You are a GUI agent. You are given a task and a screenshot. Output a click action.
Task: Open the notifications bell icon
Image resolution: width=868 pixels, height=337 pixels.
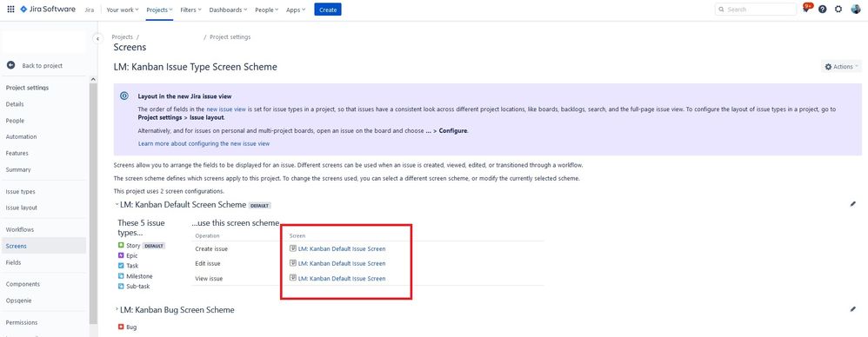(x=807, y=9)
